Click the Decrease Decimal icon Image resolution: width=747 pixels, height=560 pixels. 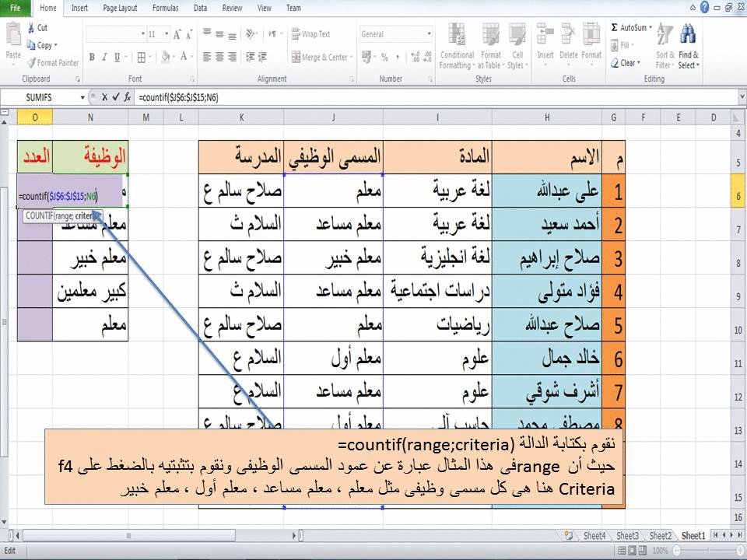click(x=427, y=57)
